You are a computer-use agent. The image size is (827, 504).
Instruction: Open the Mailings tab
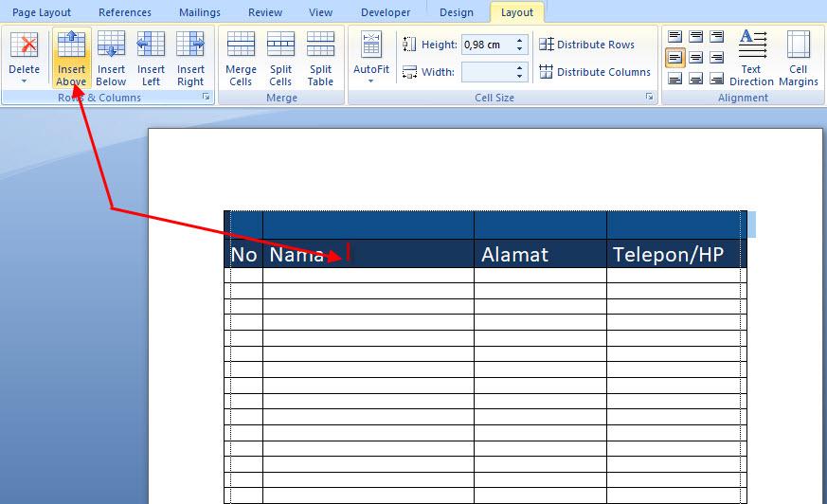(x=200, y=12)
